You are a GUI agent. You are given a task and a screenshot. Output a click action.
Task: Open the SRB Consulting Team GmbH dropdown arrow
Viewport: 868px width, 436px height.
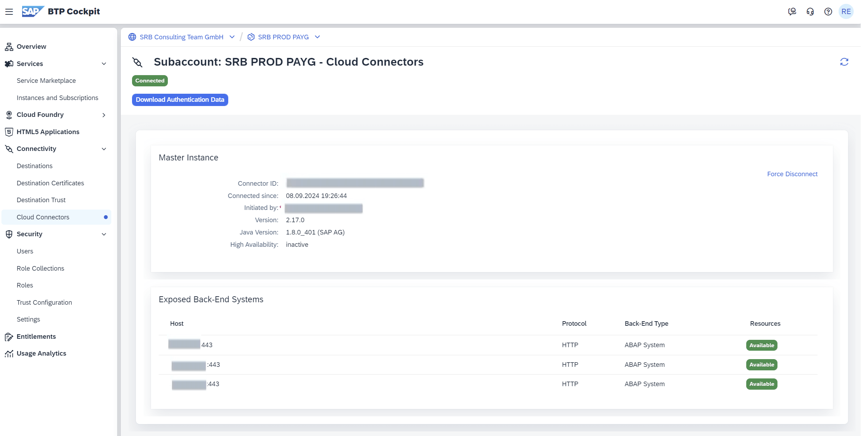click(x=232, y=37)
